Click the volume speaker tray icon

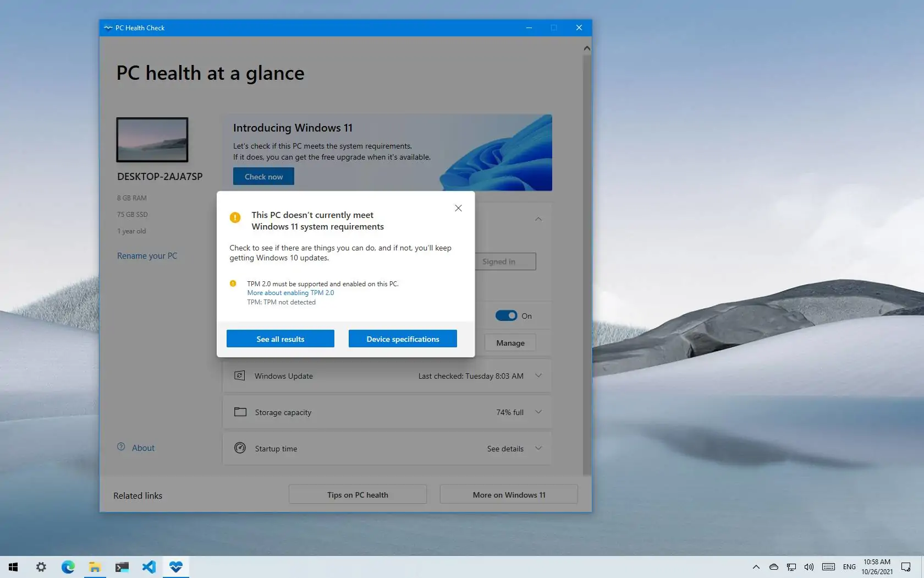coord(809,567)
